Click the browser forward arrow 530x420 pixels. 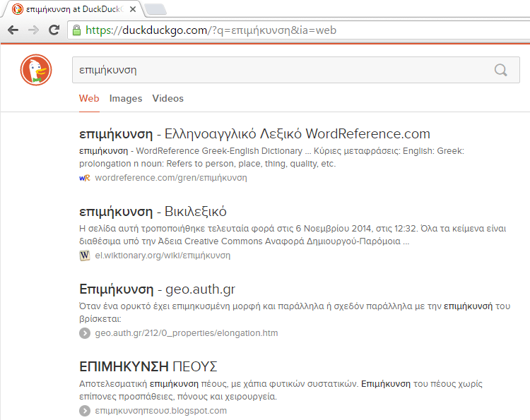coord(33,30)
